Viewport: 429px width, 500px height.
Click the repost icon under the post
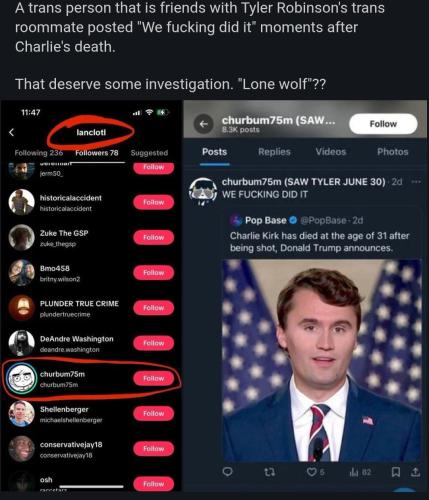pos(269,472)
